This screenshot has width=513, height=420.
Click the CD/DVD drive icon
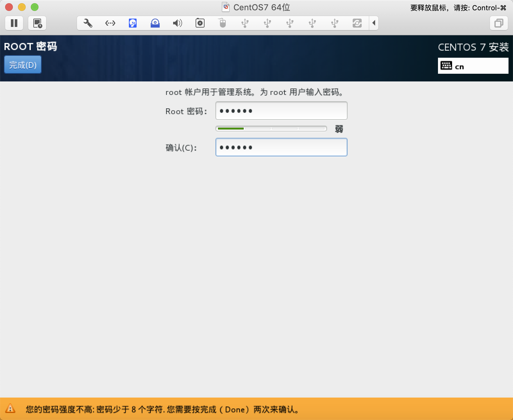point(155,23)
